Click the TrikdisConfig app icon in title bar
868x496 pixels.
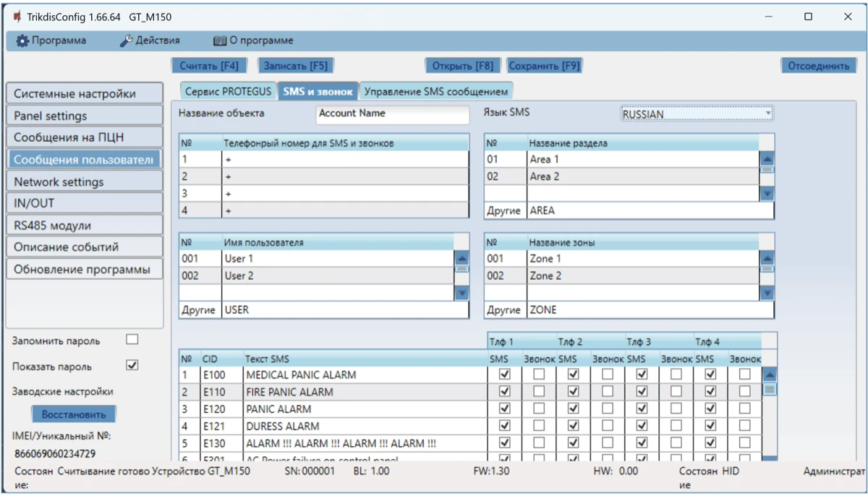17,17
